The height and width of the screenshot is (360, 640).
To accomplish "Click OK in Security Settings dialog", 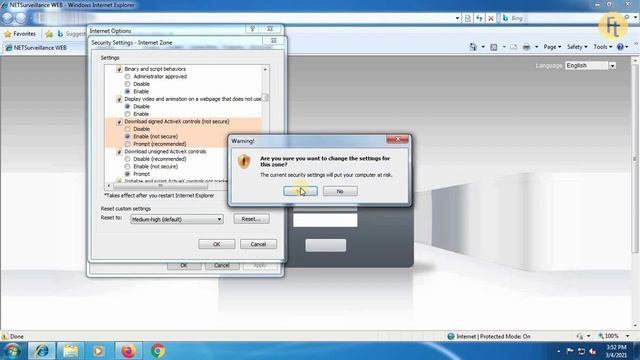I will click(x=216, y=244).
